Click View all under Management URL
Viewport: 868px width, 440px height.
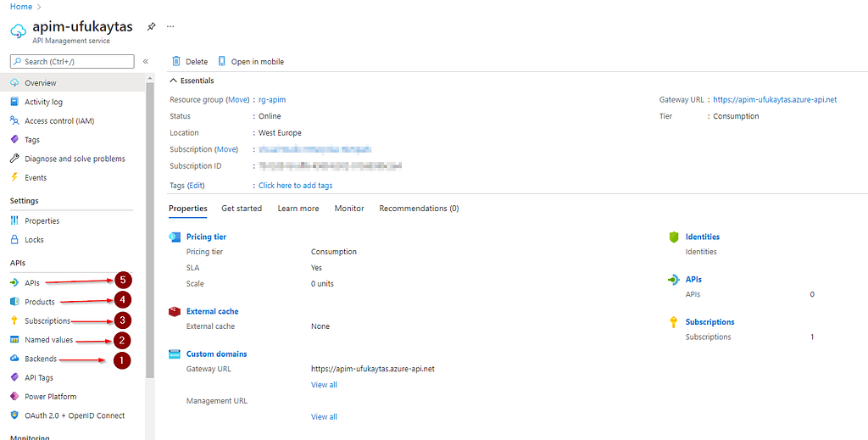[x=324, y=417]
